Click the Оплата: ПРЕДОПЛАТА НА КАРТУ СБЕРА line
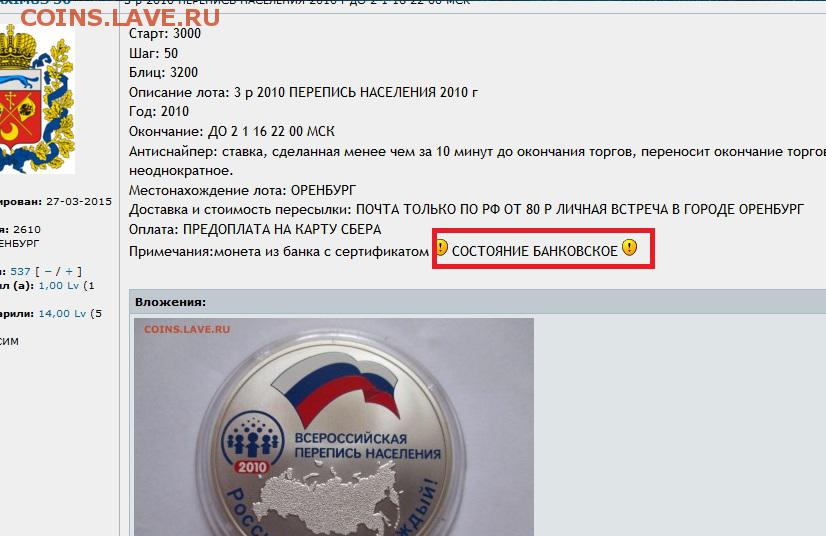The image size is (826, 536). coord(255,229)
